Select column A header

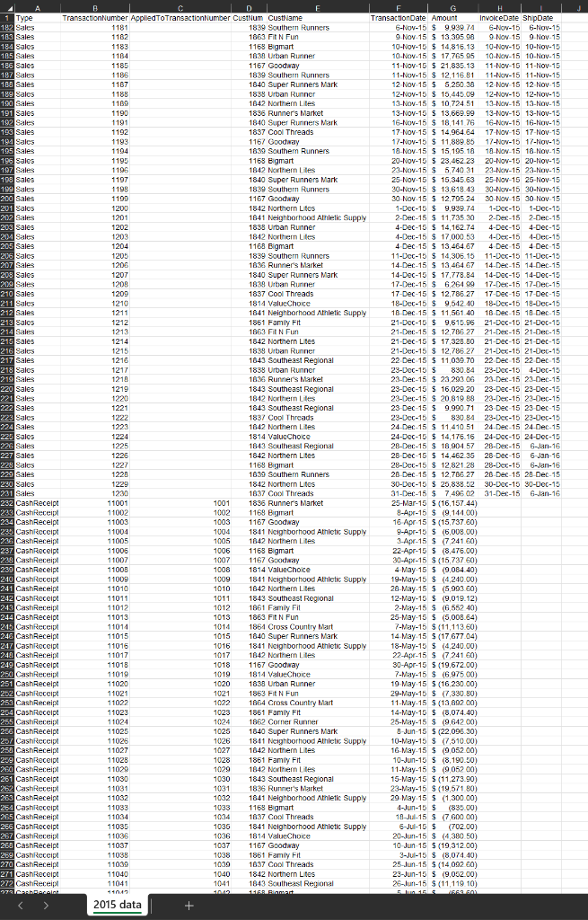pos(38,8)
